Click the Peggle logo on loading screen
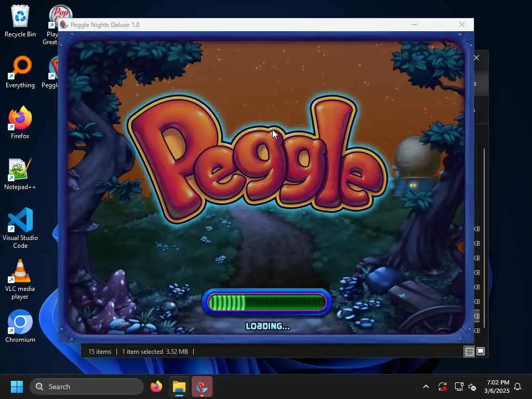Screen dimensions: 532x399 [257, 159]
